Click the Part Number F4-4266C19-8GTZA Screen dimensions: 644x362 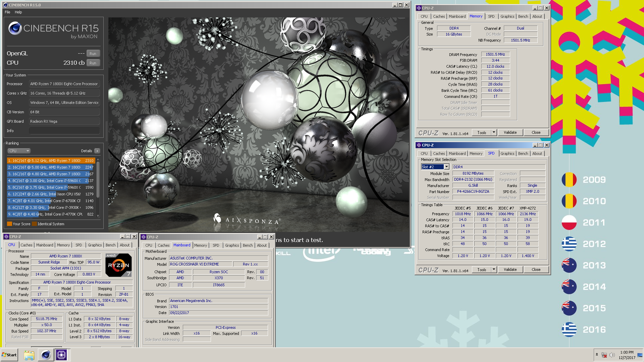pos(473,192)
